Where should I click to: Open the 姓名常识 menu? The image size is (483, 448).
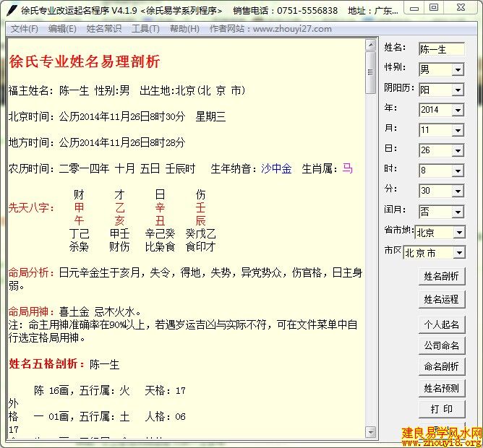[x=104, y=29]
